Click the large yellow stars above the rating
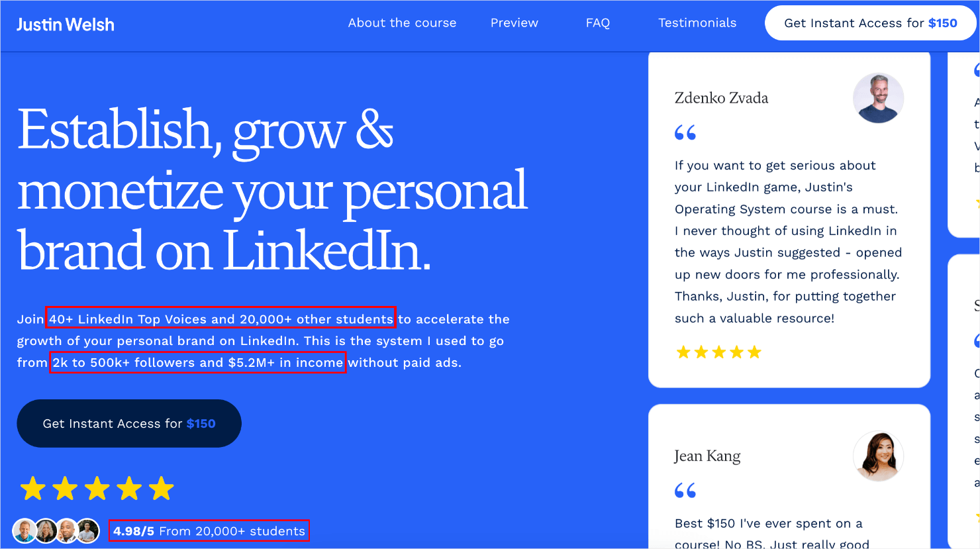This screenshot has height=549, width=980. pyautogui.click(x=97, y=489)
